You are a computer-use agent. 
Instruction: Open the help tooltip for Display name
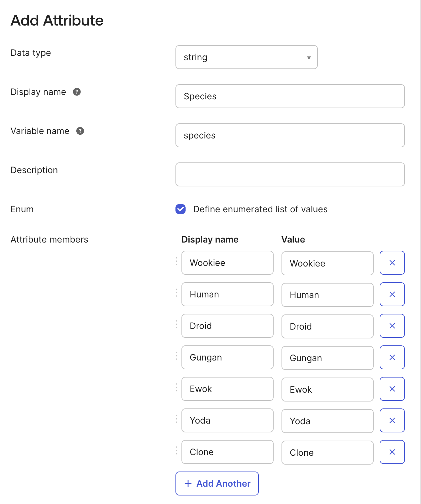coord(77,92)
